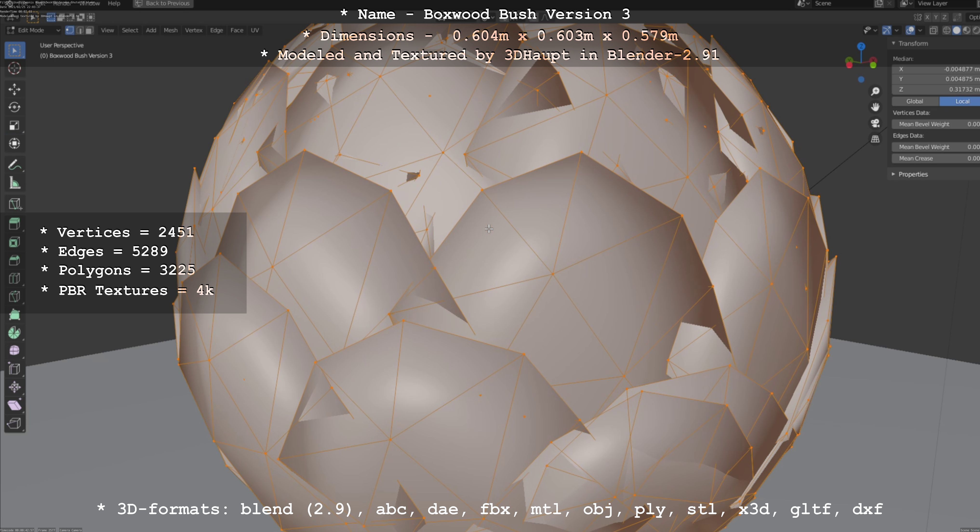Viewport: 980px width, 532px height.
Task: Toggle X axis mesh mirror
Action: click(927, 18)
